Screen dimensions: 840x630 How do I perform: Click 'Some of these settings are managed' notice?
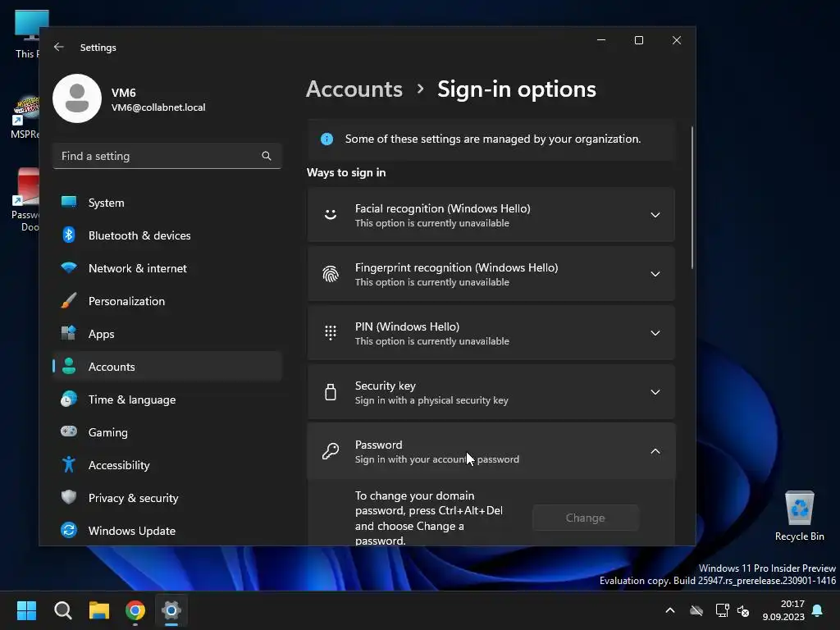492,139
